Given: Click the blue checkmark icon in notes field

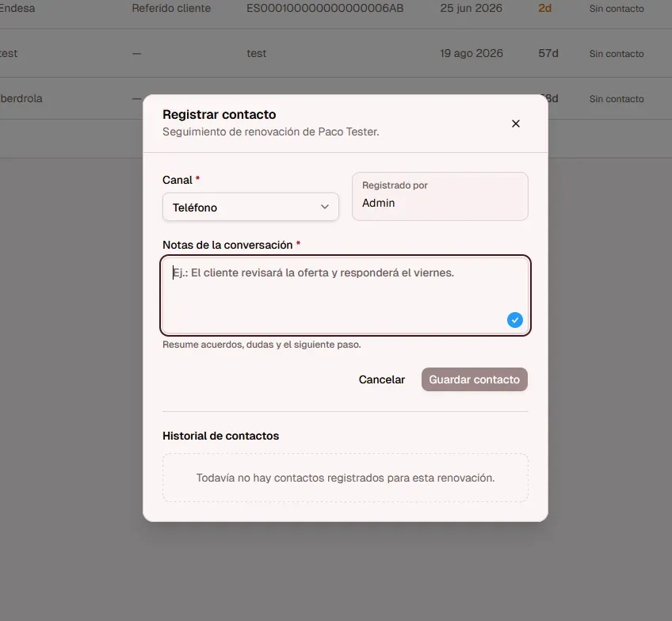Looking at the screenshot, I should tap(515, 320).
